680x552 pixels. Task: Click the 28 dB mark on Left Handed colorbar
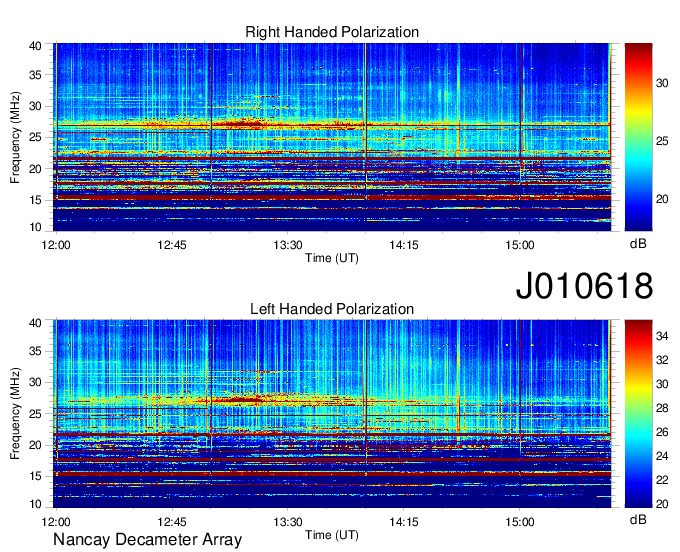(x=662, y=408)
